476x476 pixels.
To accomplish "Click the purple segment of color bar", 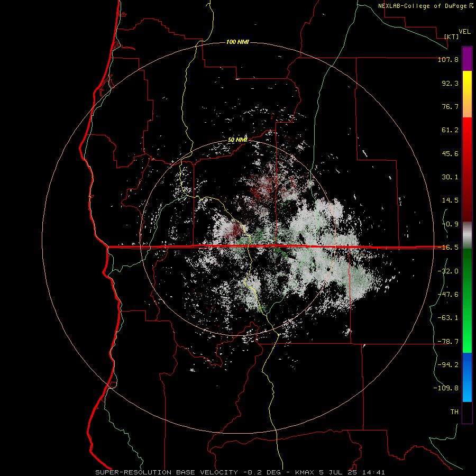I will (467, 59).
